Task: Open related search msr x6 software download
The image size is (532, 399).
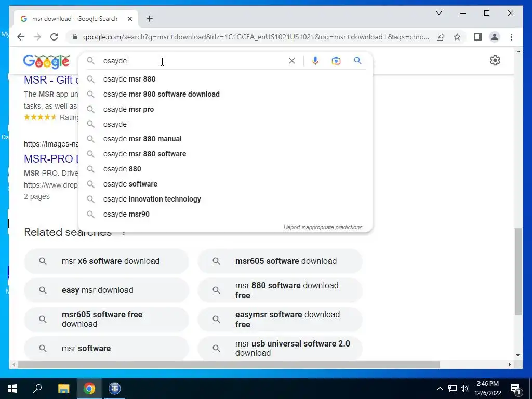Action: click(106, 261)
